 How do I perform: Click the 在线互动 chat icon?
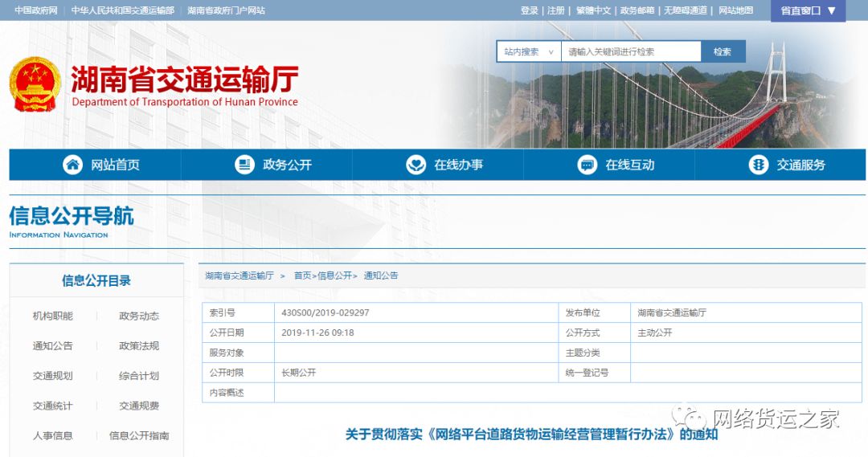(x=588, y=165)
